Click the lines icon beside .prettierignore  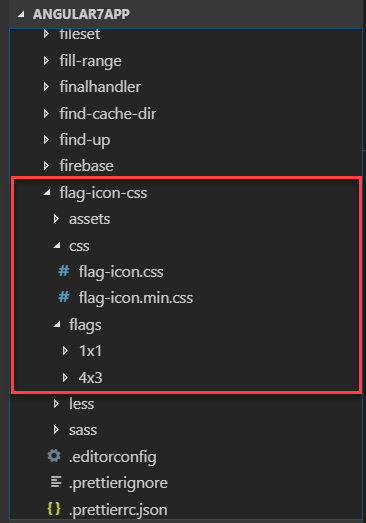56,482
